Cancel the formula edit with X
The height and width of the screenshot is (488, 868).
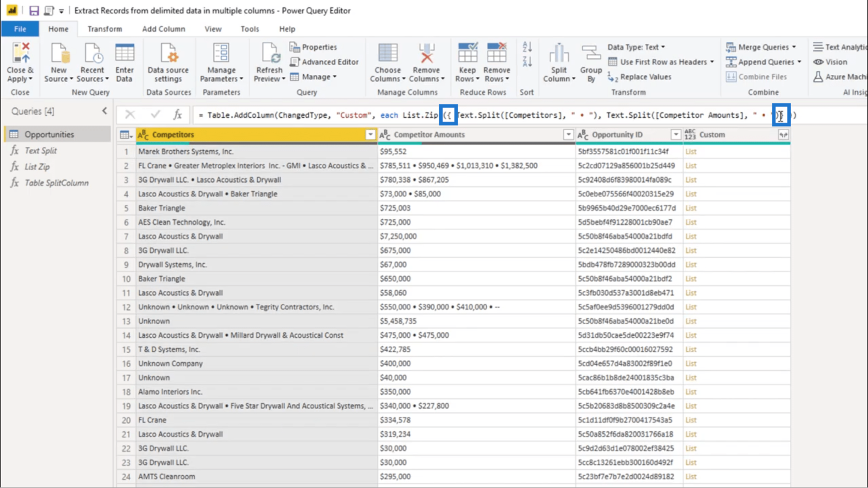pos(130,115)
